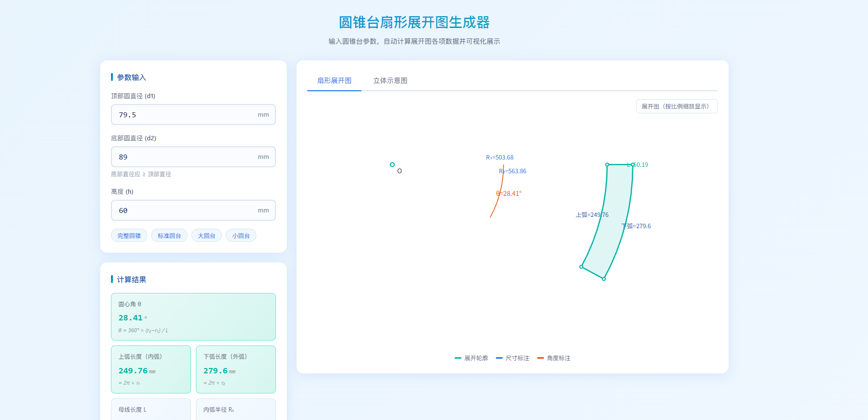The image size is (868, 420).
Task: Click the 上弧=249.76 annotation
Action: click(x=592, y=215)
